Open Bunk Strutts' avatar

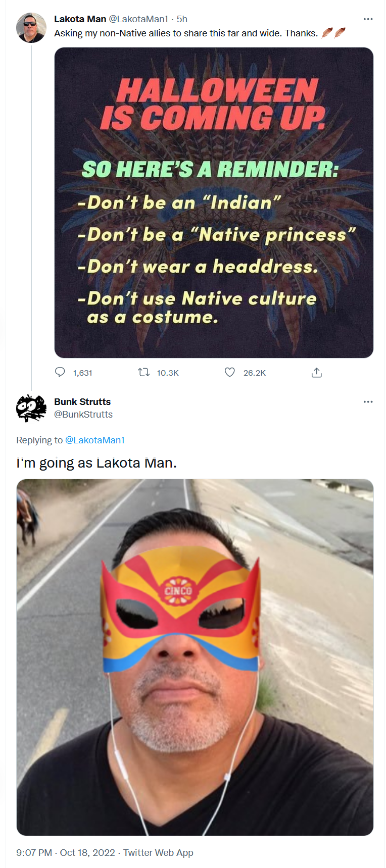point(31,408)
